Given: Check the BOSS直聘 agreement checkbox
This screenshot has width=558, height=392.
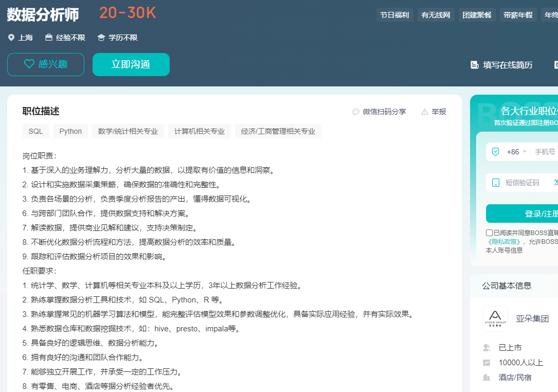Looking at the screenshot, I should coord(489,233).
